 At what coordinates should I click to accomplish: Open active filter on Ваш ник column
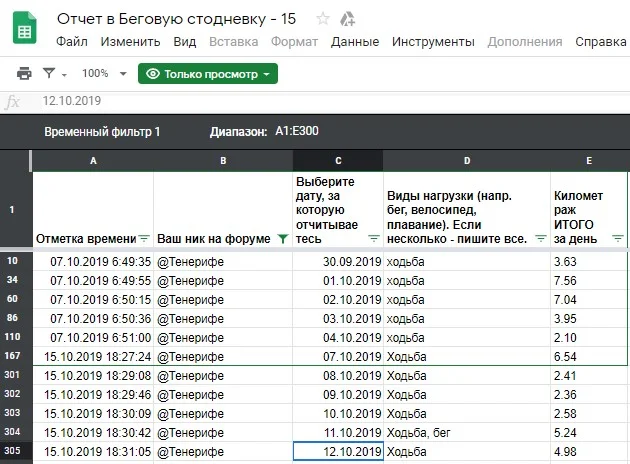click(283, 239)
